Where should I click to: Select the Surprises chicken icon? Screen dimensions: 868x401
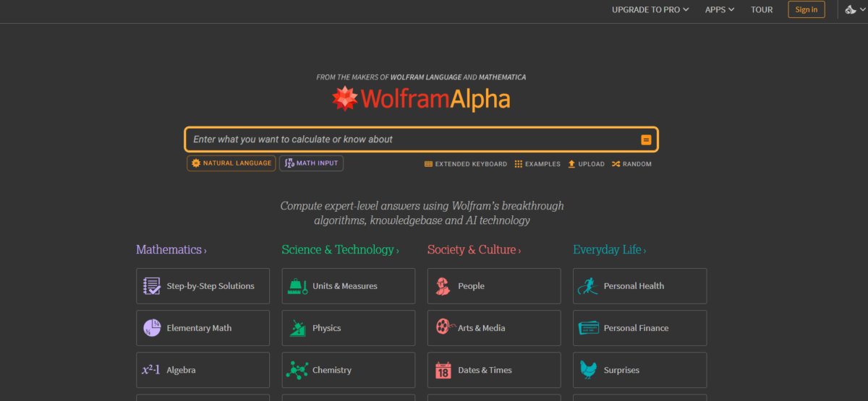tap(589, 370)
